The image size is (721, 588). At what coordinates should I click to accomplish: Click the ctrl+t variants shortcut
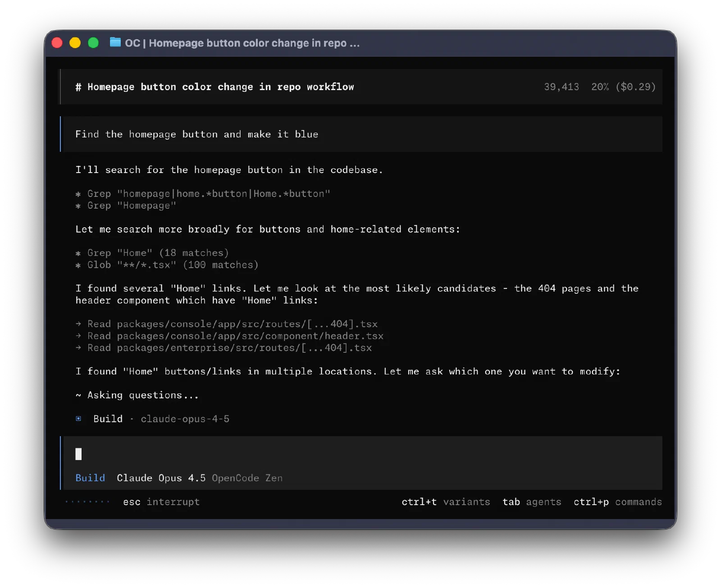(446, 501)
